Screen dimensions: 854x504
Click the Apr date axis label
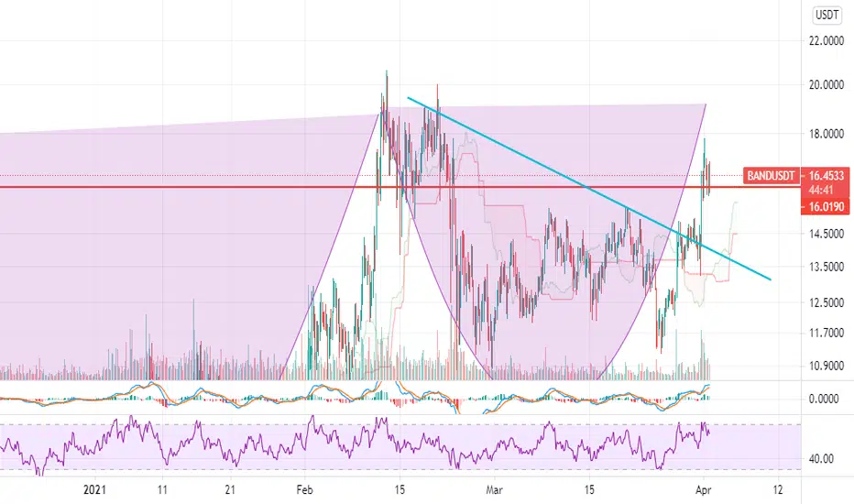704,489
